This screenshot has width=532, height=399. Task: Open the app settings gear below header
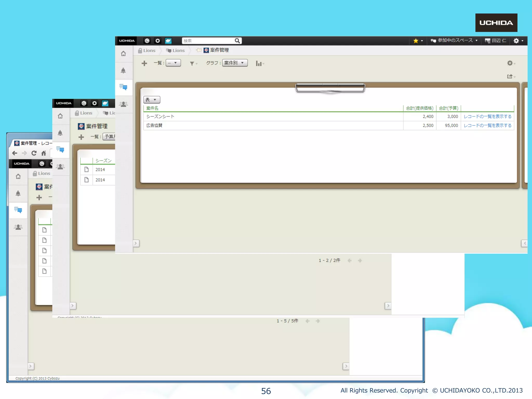point(510,63)
